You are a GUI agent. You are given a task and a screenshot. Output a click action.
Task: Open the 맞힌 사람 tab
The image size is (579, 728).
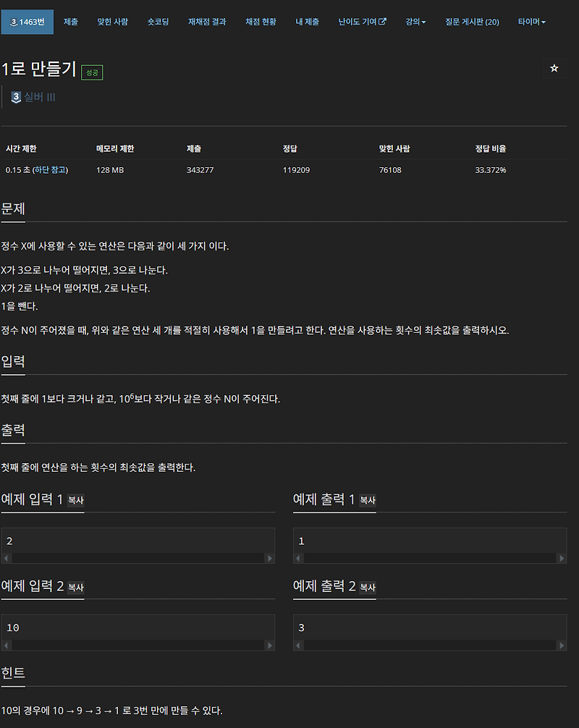(112, 22)
